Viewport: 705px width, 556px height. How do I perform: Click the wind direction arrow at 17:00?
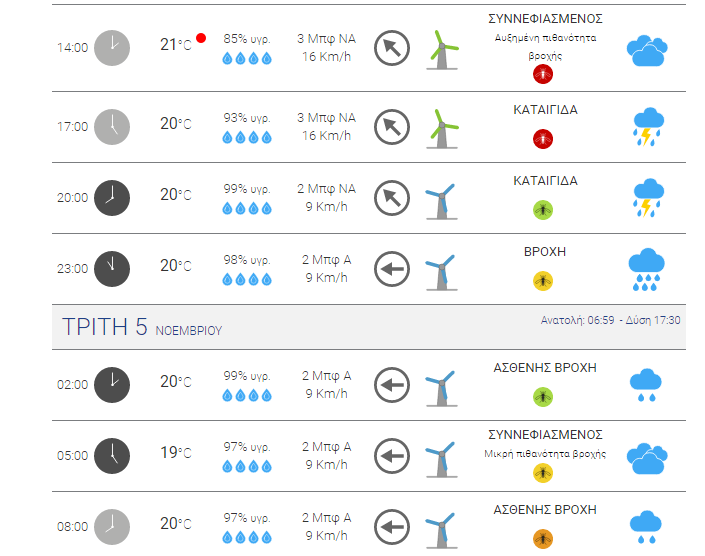click(x=392, y=127)
